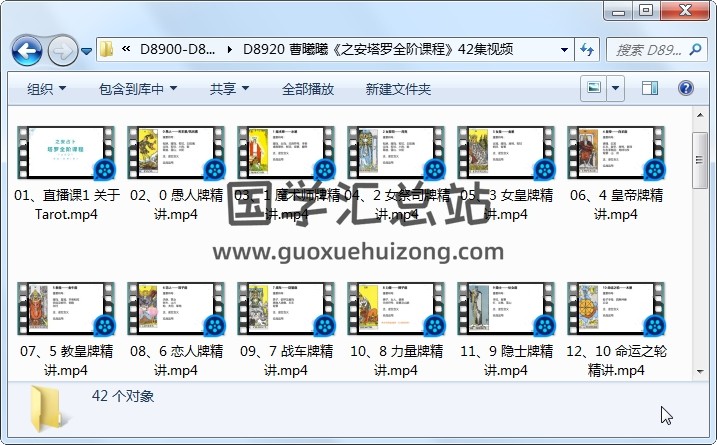Click the blue help question-mark icon
The image size is (717, 445).
click(685, 88)
